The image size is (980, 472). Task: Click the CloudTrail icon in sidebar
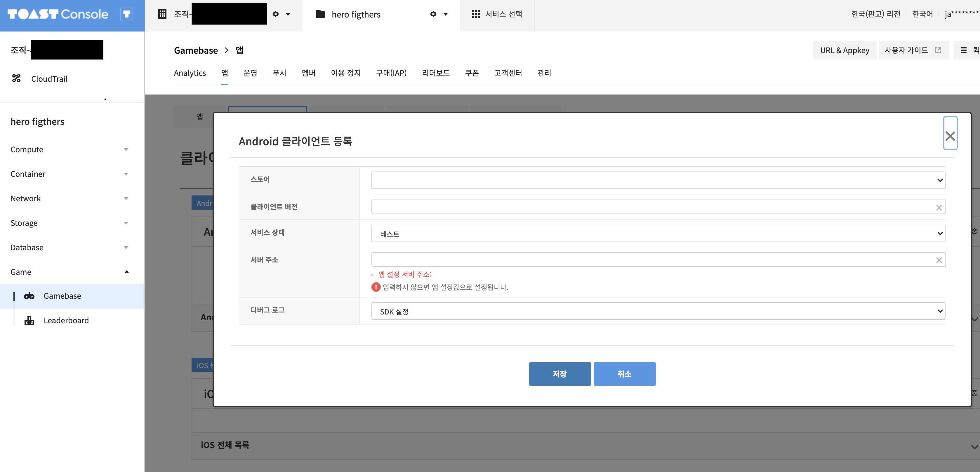pyautogui.click(x=16, y=79)
